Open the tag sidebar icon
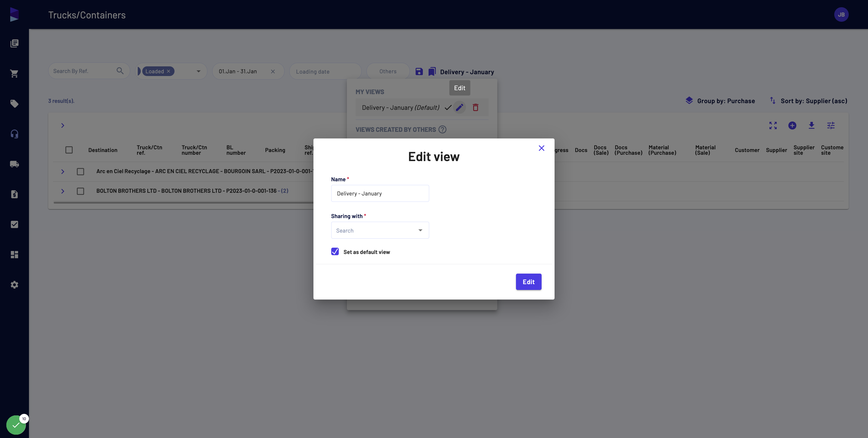This screenshot has width=868, height=438. click(x=14, y=103)
